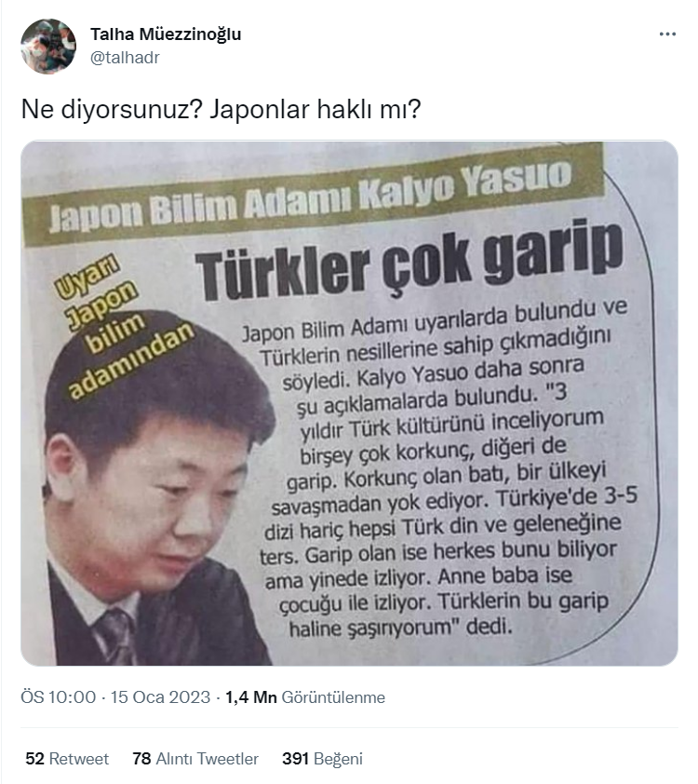Viewport: 698px width, 784px height.
Task: Show who gave 391 Beğeni
Action: 322,759
